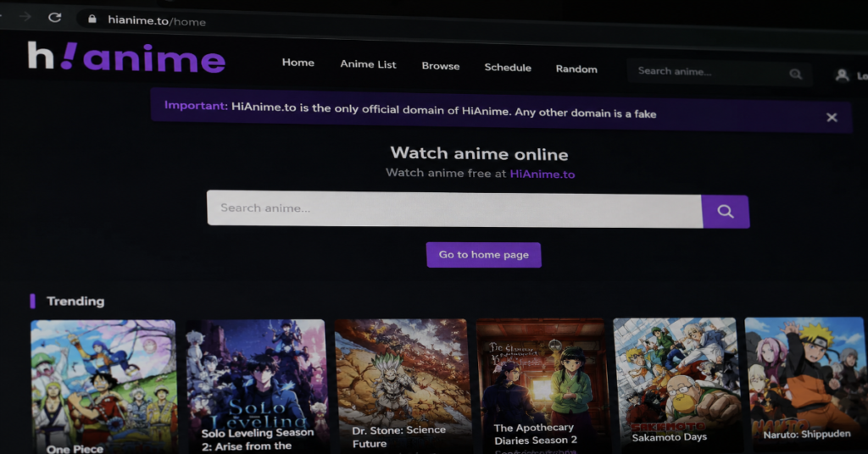Screen dimensions: 868x454
Task: Go to the Browse menu item
Action: (441, 66)
